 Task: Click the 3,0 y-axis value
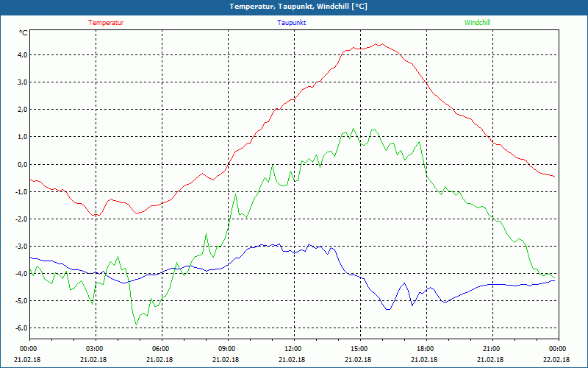pyautogui.click(x=23, y=82)
